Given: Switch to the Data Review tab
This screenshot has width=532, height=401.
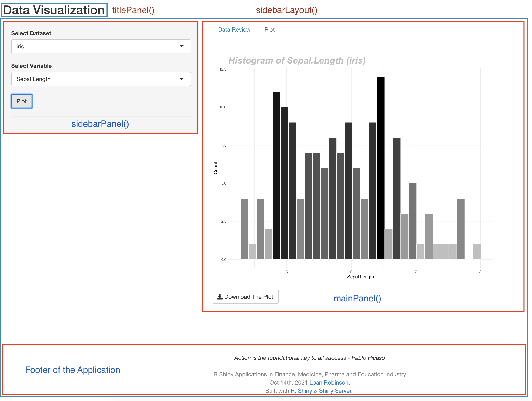Looking at the screenshot, I should tap(234, 30).
